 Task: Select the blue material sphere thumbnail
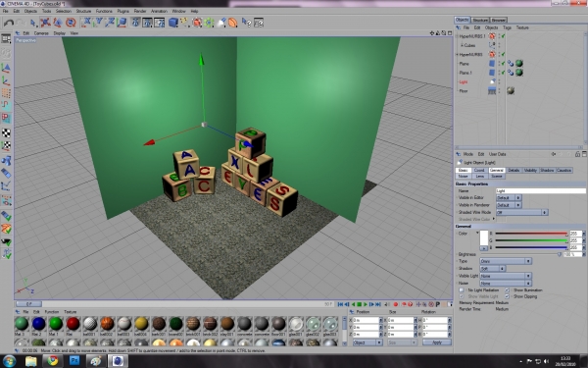38,323
